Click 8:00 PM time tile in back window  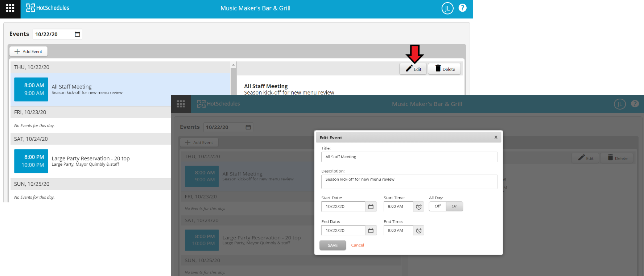[x=31, y=161]
